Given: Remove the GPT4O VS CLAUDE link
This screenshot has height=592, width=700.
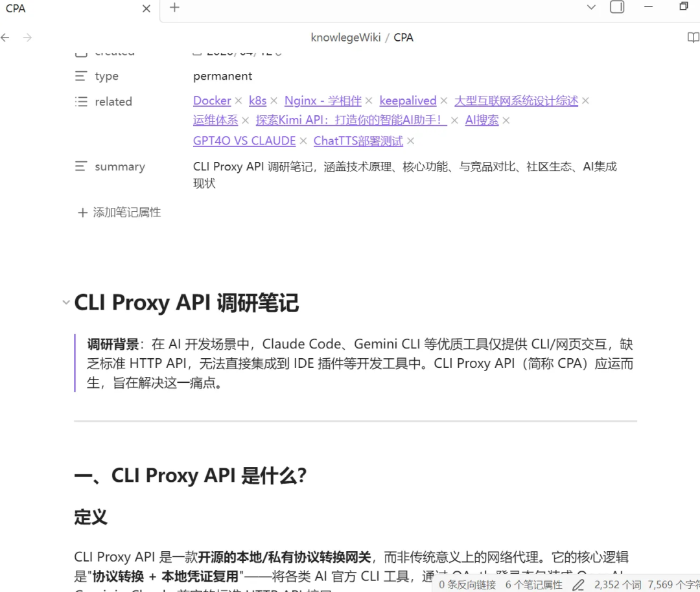Looking at the screenshot, I should [x=303, y=141].
